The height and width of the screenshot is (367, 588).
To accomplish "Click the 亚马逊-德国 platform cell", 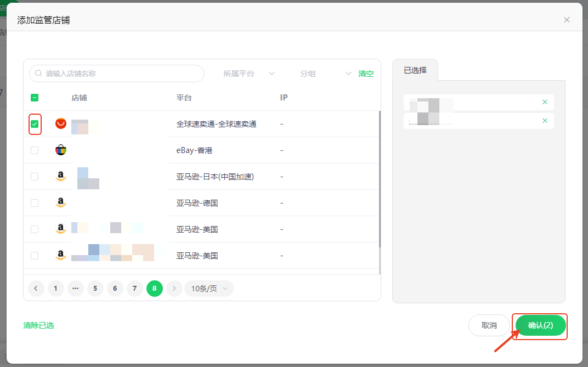I will (x=197, y=203).
